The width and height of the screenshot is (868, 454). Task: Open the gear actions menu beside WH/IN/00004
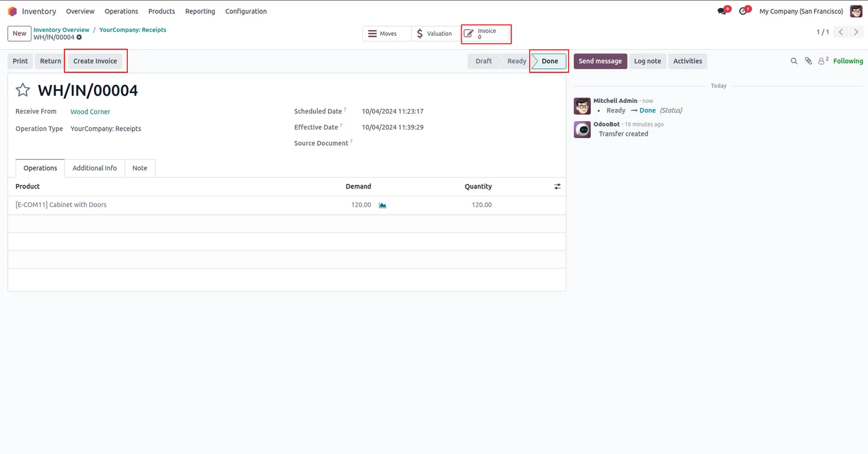tap(79, 37)
